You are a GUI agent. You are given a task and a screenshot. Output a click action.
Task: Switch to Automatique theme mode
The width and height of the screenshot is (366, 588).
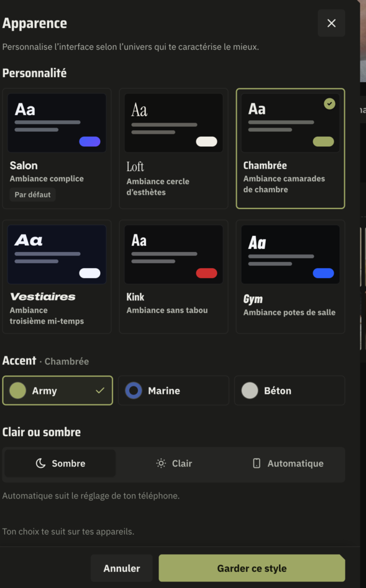[288, 464]
